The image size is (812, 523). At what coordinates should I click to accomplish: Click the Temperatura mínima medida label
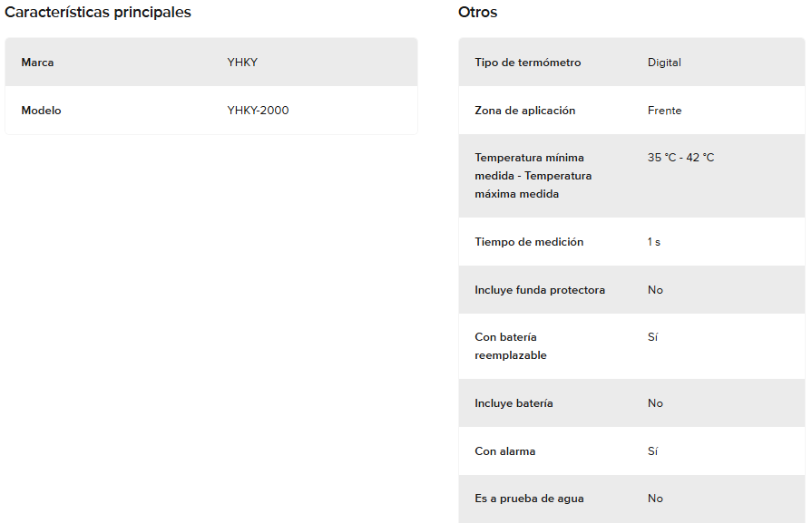(533, 176)
